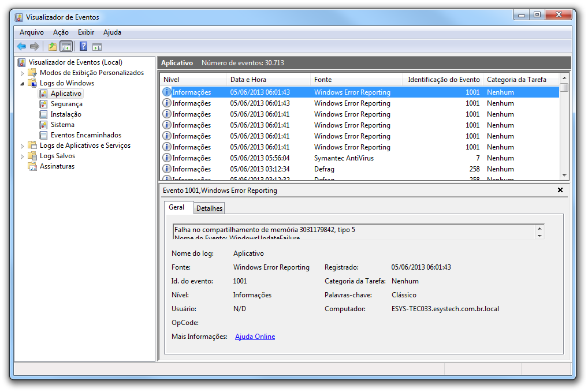
Task: Open the Ajuda menu
Action: point(112,32)
